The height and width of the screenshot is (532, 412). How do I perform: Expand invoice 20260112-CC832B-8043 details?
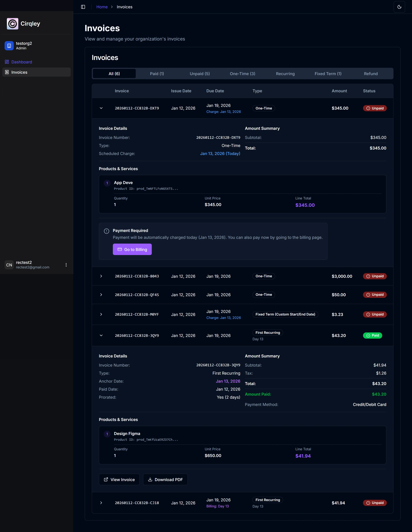point(101,276)
